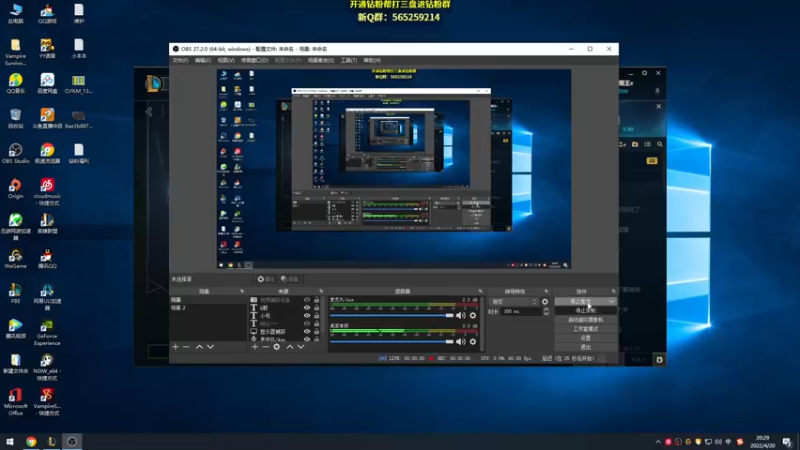Image resolution: width=800 pixels, height=450 pixels.
Task: Click the stop streaming button
Action: coord(580,302)
